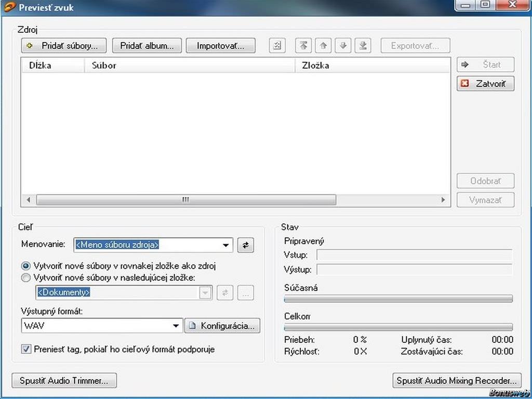This screenshot has height=399, width=532.
Task: Open the WAV output format dropdown
Action: click(x=102, y=326)
